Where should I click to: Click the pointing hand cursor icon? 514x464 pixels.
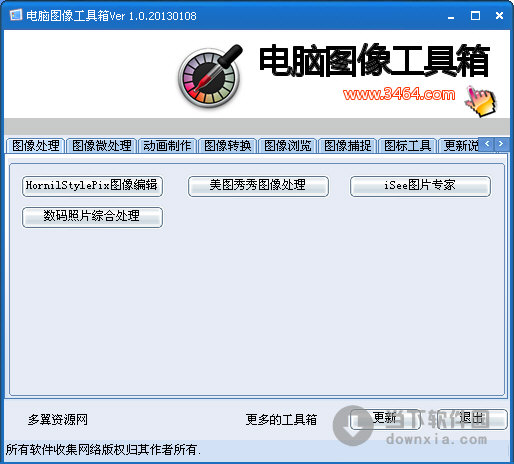(x=480, y=101)
